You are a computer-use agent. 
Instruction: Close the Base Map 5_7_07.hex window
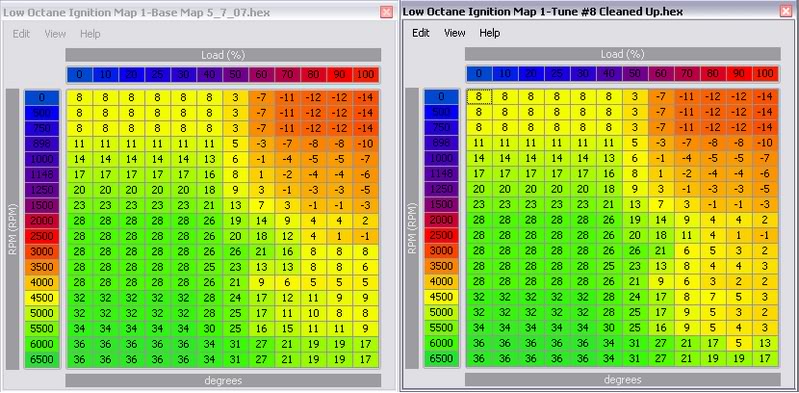(387, 12)
